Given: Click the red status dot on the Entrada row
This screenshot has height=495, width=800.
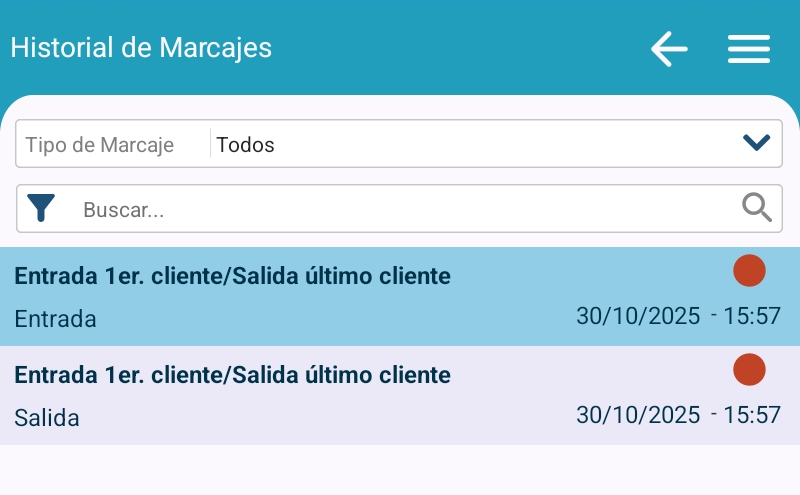Looking at the screenshot, I should (x=749, y=270).
